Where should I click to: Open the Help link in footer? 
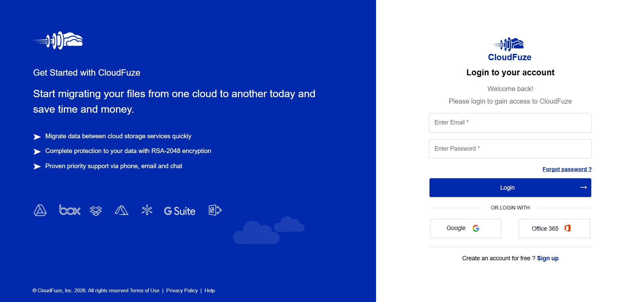[210, 291]
